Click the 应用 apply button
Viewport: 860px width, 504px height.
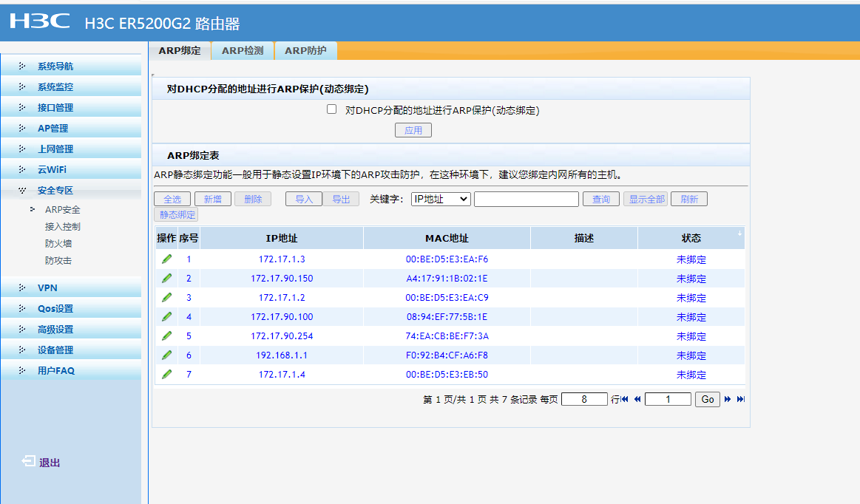(413, 130)
